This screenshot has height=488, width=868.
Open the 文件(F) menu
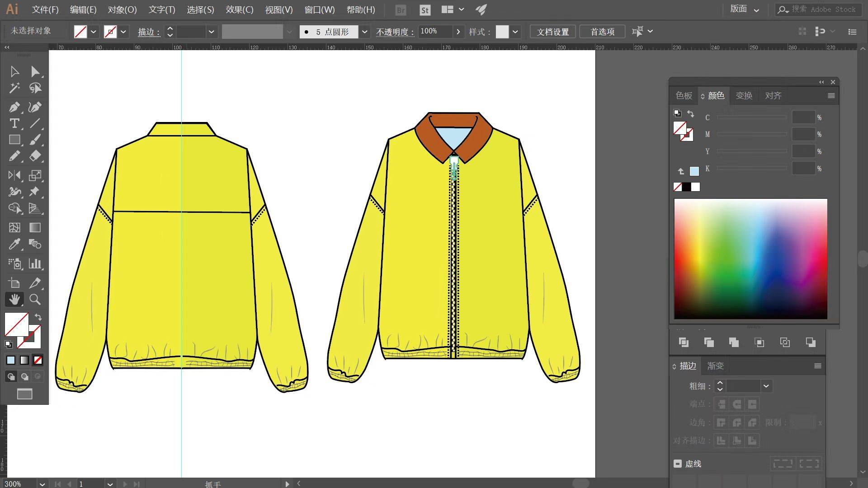pos(45,9)
